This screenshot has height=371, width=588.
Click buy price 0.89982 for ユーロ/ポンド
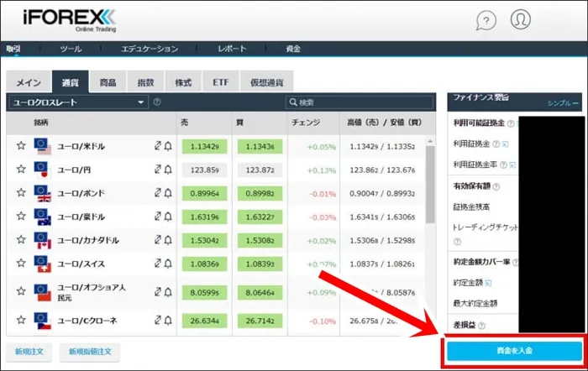(260, 194)
